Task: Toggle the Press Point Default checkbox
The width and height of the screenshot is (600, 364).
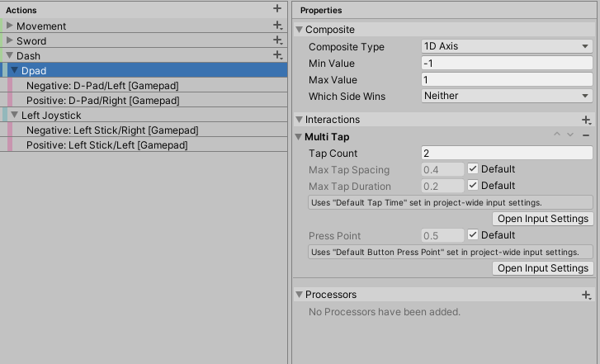Action: click(x=473, y=235)
